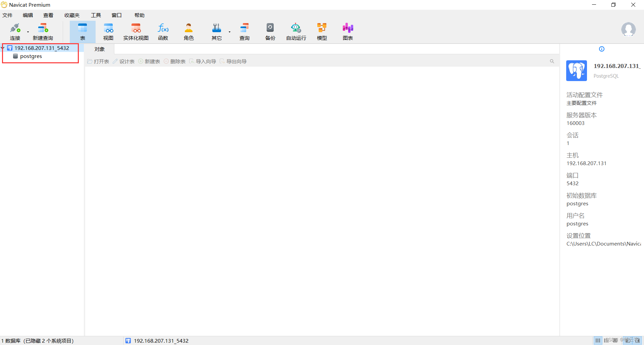
Task: Open the Query (查询) toolbar icon
Action: (x=245, y=31)
